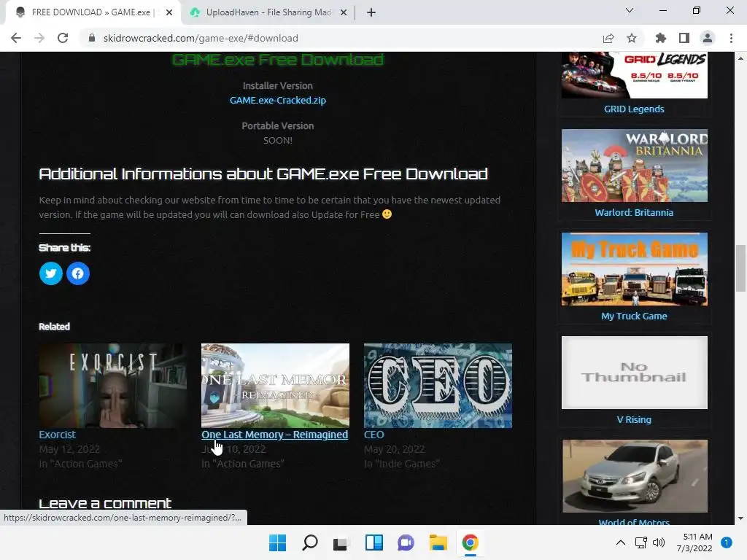This screenshot has width=747, height=560.
Task: Open the notification badge in the tray
Action: [x=727, y=542]
